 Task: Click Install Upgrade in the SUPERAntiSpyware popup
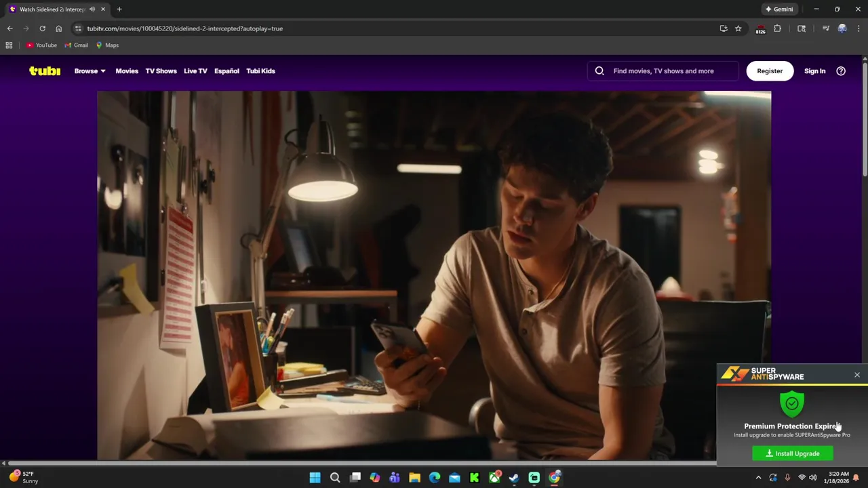(x=792, y=453)
